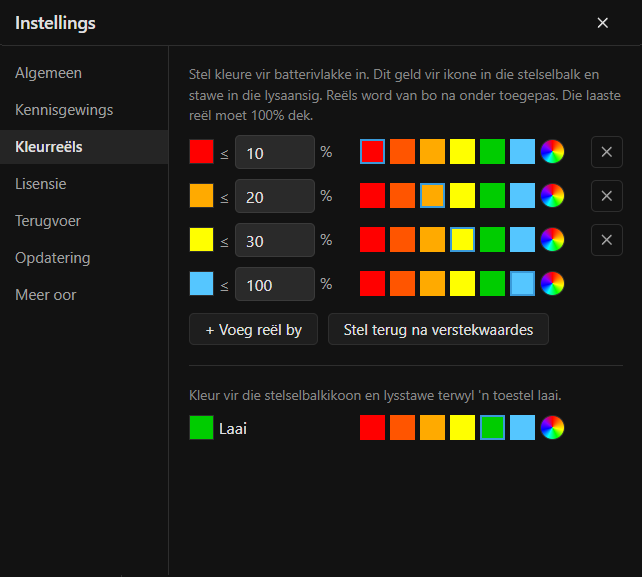Viewport: 642px width, 577px height.
Task: Click the yellow preview square of 30% rule
Action: tap(201, 240)
